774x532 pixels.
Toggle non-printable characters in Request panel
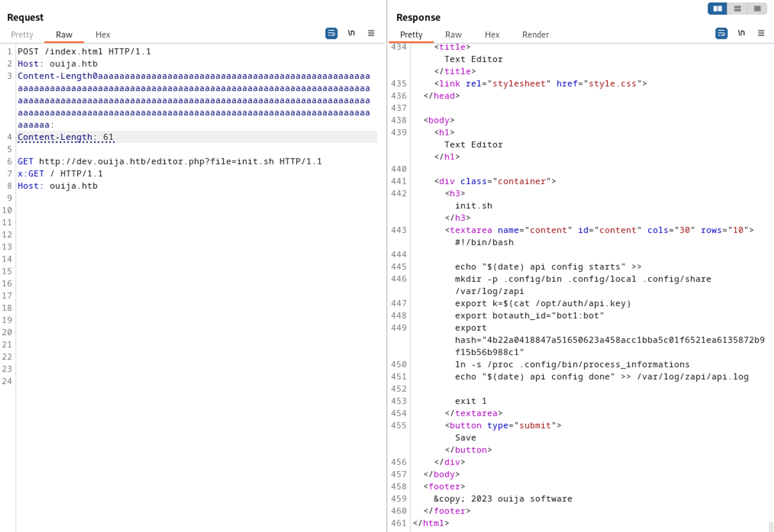coord(351,33)
